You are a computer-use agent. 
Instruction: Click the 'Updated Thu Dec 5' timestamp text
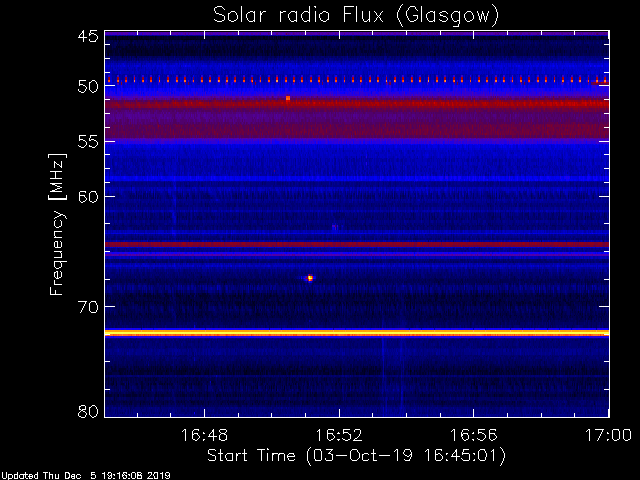86,476
